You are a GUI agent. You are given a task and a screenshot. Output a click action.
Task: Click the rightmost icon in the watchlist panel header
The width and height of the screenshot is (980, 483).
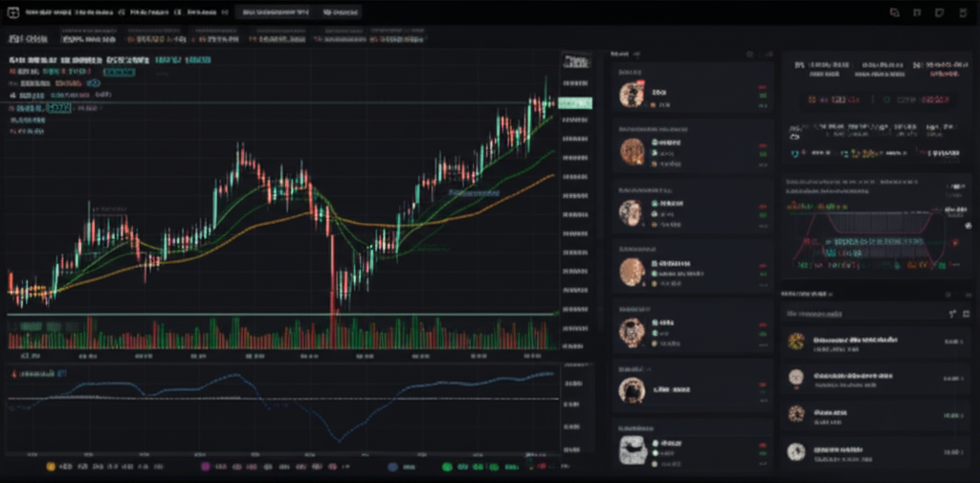point(768,55)
